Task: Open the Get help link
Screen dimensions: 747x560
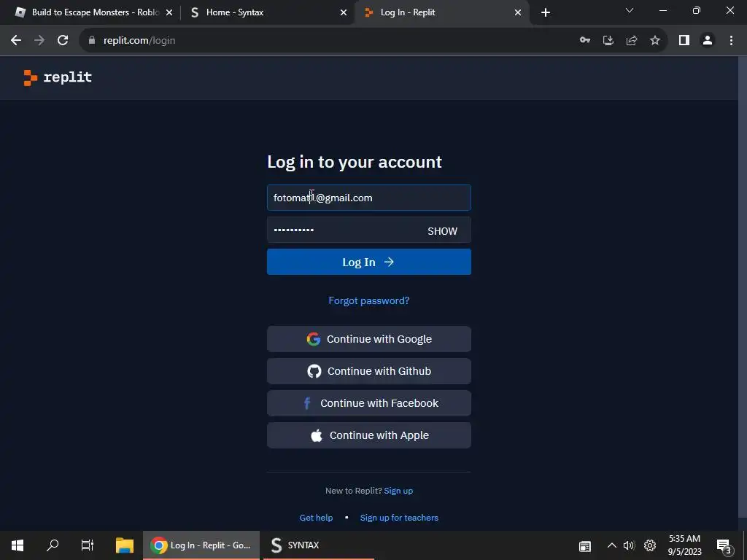Action: point(316,518)
